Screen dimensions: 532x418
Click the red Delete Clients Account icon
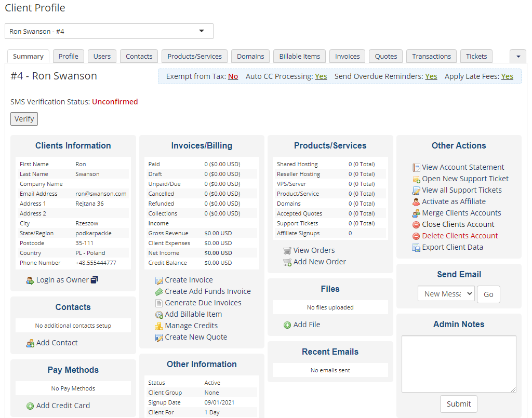point(416,236)
